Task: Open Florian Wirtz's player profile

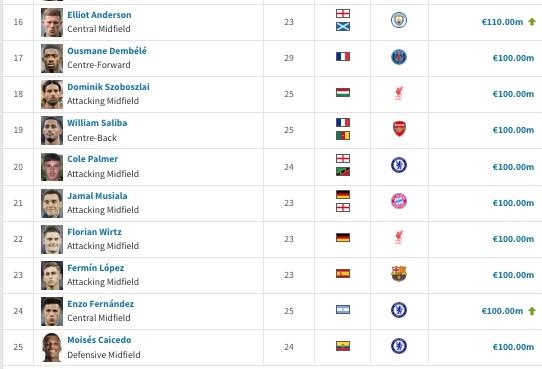Action: point(94,232)
